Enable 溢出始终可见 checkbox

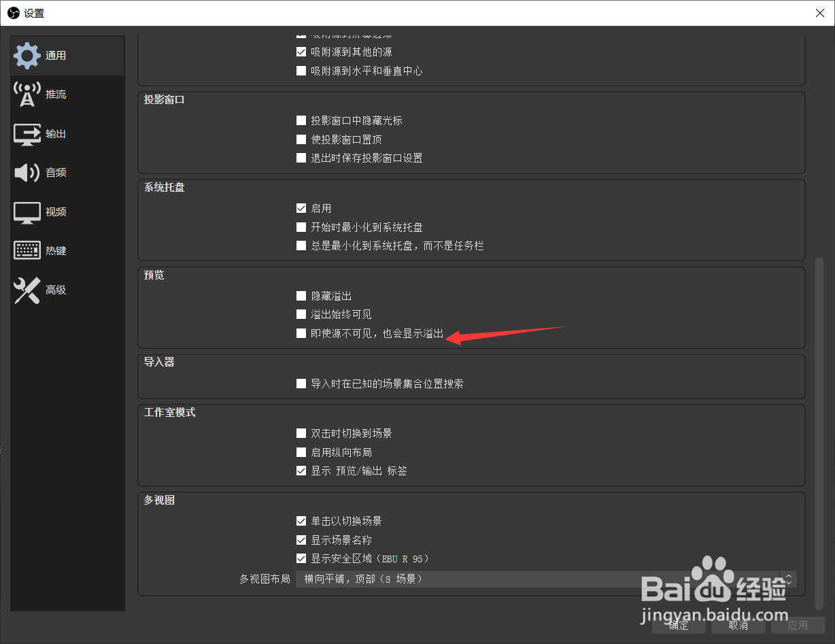tap(301, 314)
